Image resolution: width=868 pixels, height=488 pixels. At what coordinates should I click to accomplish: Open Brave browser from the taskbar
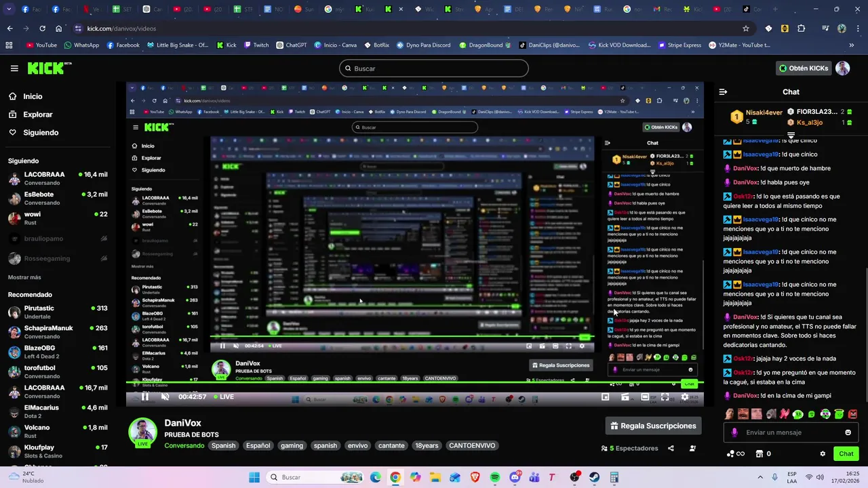click(475, 477)
